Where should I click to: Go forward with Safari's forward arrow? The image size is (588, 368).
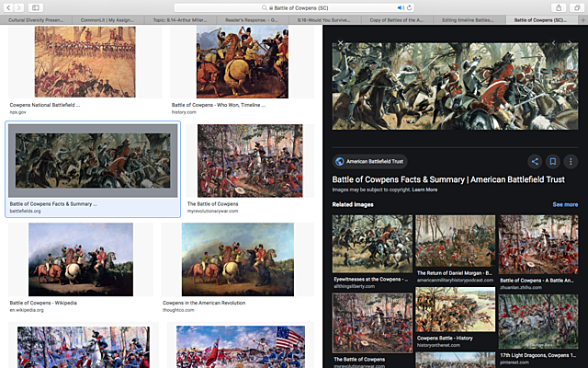pos(18,7)
